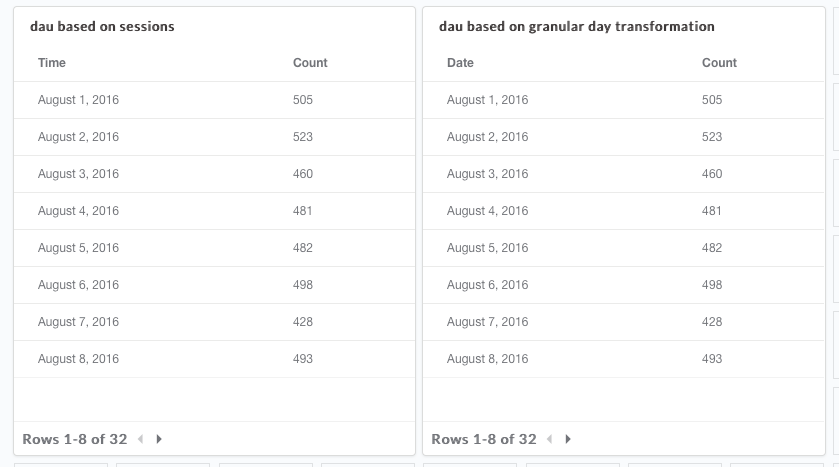839x467 pixels.
Task: Click August 8, 2016 in sessions table
Action: pyautogui.click(x=78, y=359)
